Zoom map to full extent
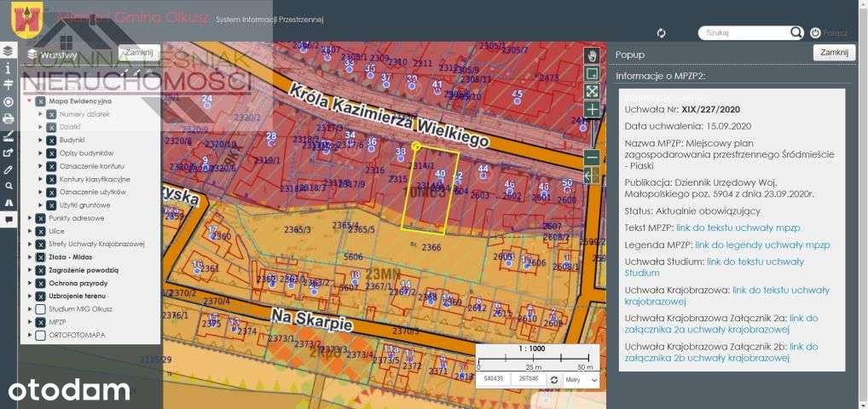The image size is (868, 409). coord(593,91)
